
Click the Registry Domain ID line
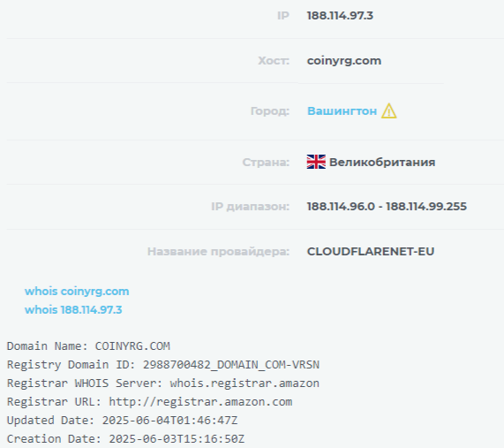click(163, 365)
